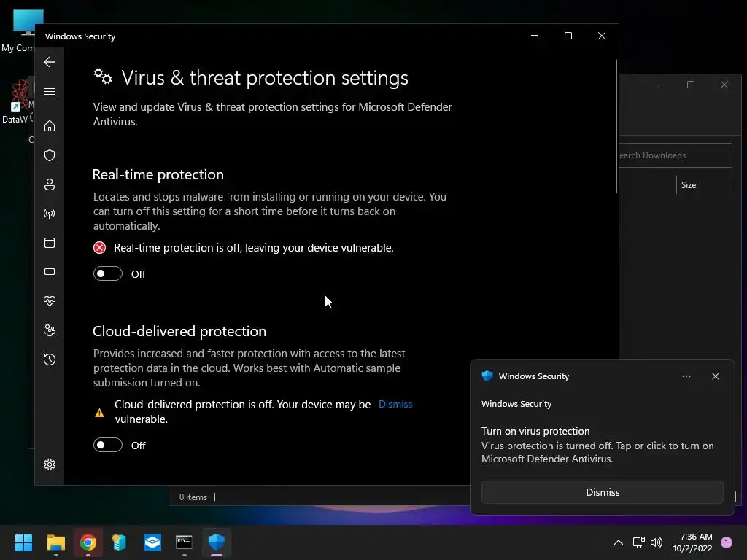The image size is (747, 560).
Task: Click the Windows Security page scrollbar
Action: click(x=616, y=126)
